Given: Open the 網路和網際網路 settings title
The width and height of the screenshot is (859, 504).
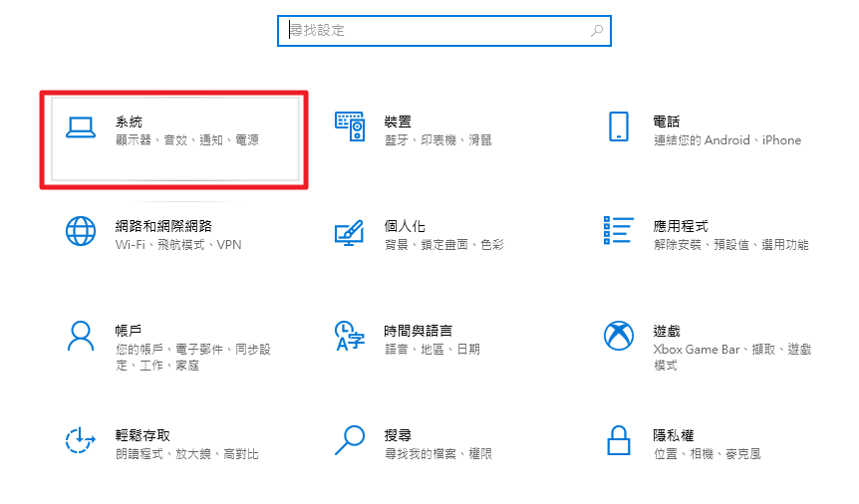Looking at the screenshot, I should (163, 226).
